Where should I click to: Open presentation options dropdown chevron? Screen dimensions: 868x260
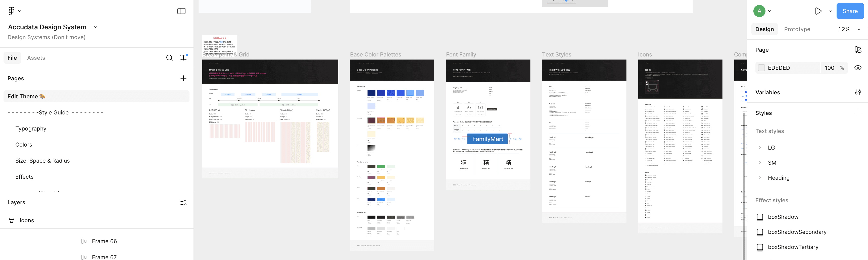click(x=830, y=11)
